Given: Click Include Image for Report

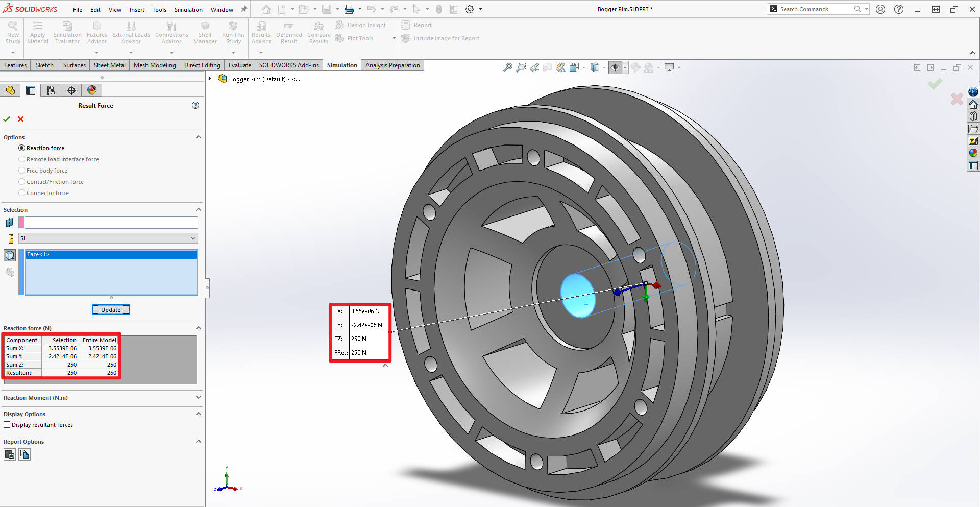Looking at the screenshot, I should [440, 38].
